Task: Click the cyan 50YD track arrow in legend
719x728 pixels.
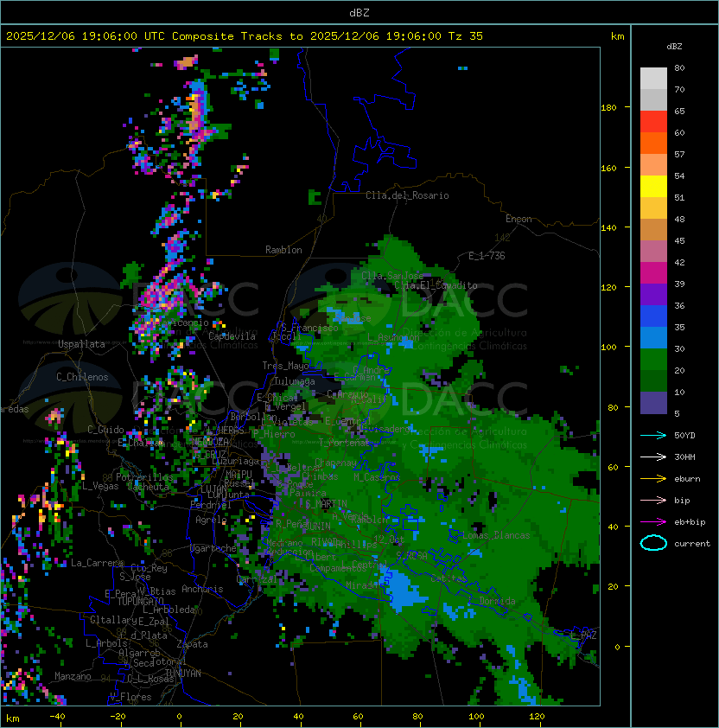Action: click(x=653, y=435)
